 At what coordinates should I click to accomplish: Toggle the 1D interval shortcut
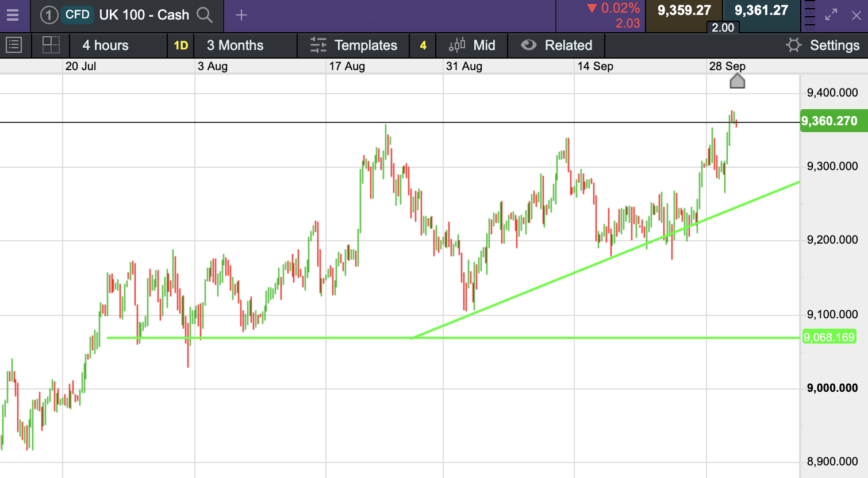point(181,45)
